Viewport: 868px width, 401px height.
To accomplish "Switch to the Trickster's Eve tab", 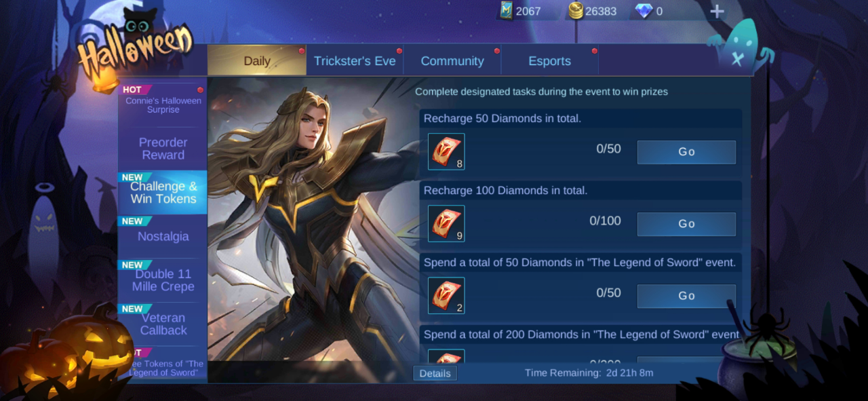I will (355, 61).
